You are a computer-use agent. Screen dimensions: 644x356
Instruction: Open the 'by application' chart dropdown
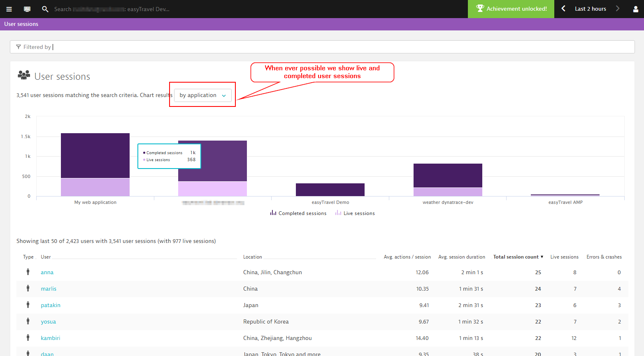pos(203,95)
